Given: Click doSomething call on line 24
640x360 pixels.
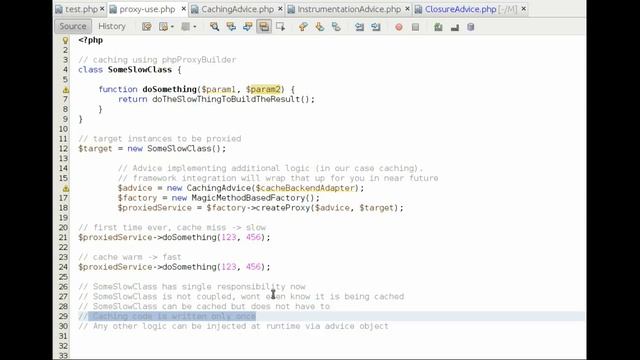Looking at the screenshot, I should pyautogui.click(x=189, y=267).
